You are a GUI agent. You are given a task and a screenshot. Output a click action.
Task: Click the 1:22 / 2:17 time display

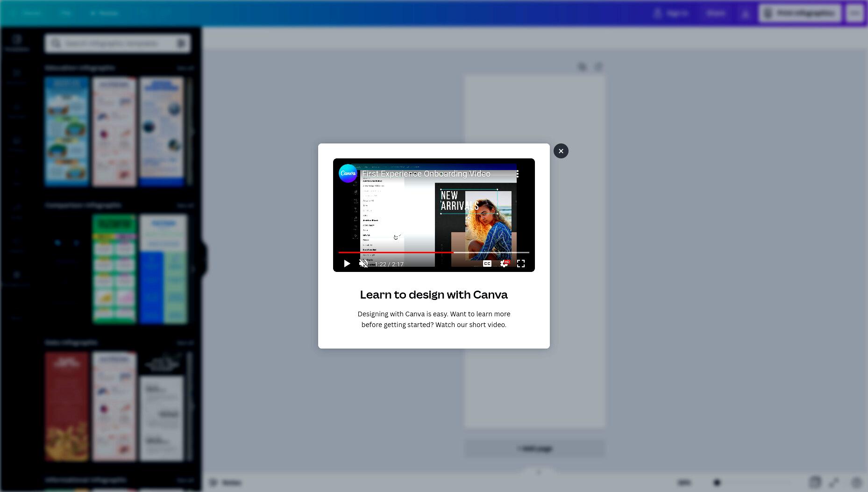pos(389,264)
